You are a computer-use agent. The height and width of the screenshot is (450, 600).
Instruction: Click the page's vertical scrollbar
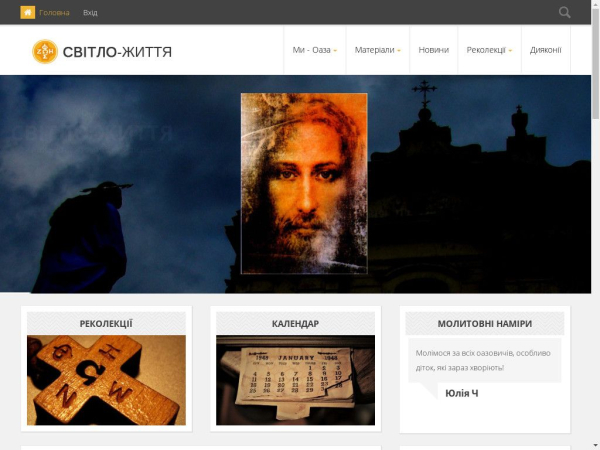tap(595, 200)
